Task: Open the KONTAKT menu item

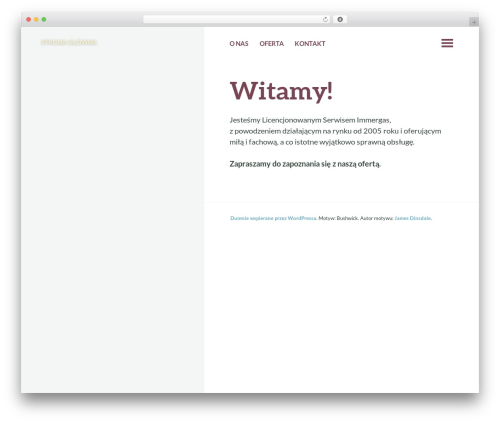Action: tap(310, 44)
